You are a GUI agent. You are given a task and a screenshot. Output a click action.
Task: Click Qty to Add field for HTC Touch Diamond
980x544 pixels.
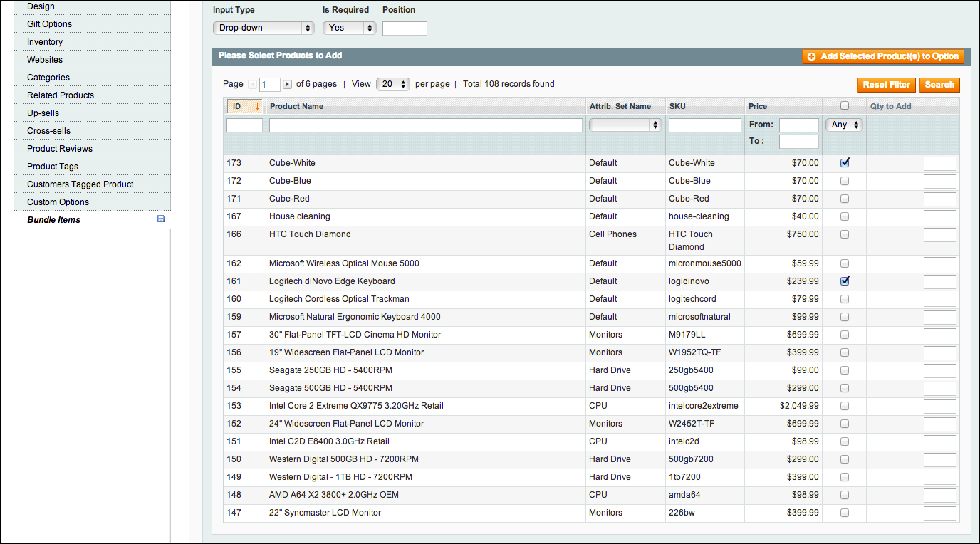pyautogui.click(x=940, y=235)
